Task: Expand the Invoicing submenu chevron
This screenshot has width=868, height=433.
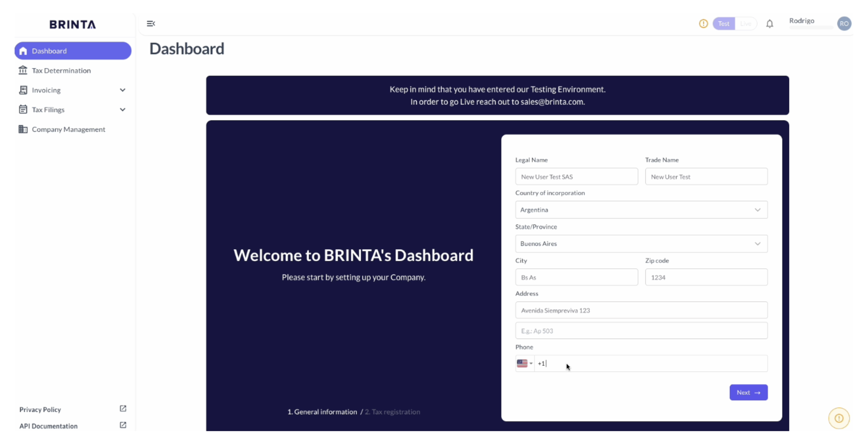Action: coord(123,90)
